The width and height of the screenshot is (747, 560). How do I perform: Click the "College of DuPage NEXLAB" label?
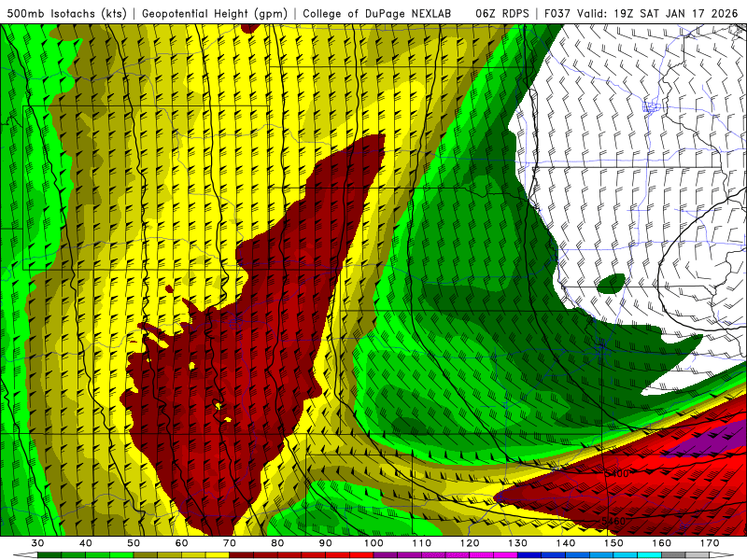[x=377, y=13]
